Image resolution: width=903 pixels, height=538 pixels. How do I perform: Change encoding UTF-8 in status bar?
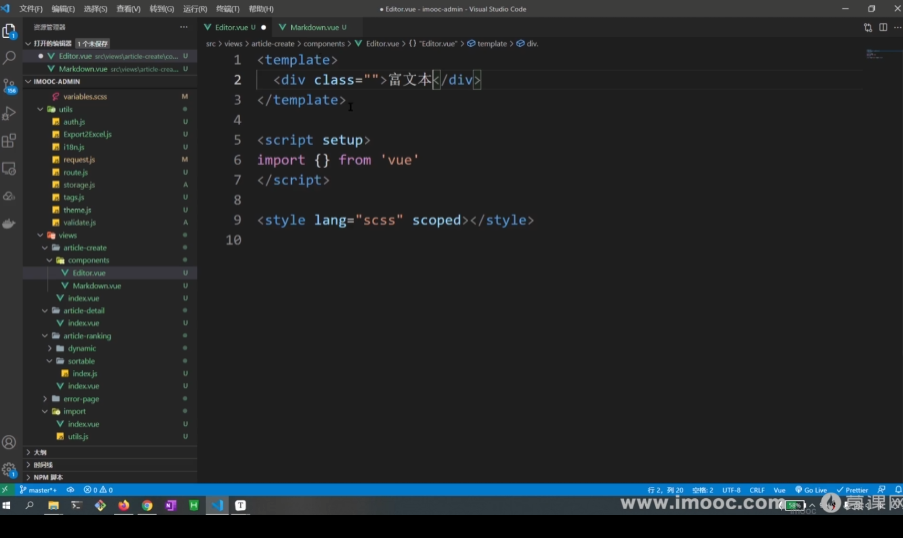point(731,490)
